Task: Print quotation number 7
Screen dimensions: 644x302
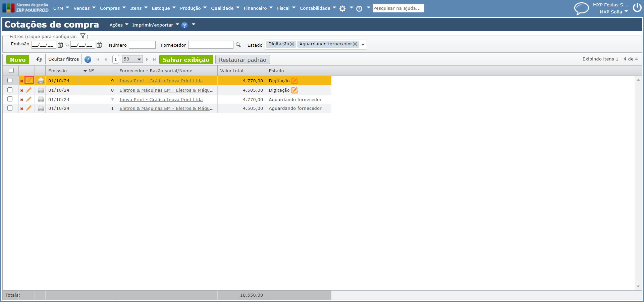Action: tap(41, 99)
